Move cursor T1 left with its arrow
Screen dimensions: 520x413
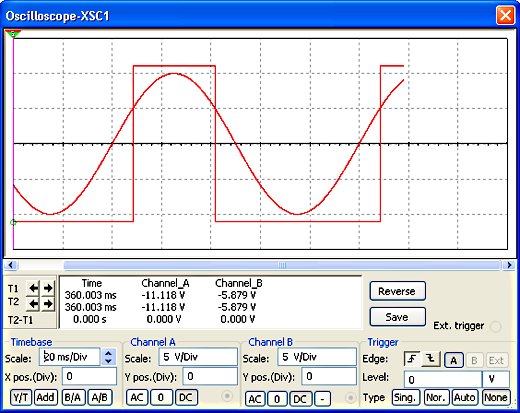tap(34, 288)
